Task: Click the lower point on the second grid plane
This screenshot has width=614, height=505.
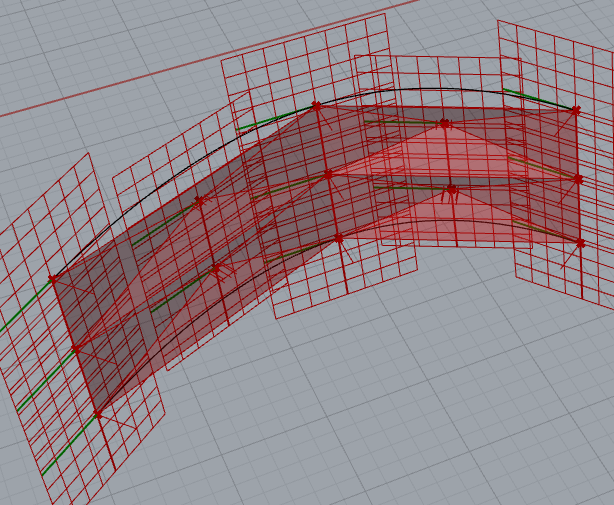Action: point(215,268)
